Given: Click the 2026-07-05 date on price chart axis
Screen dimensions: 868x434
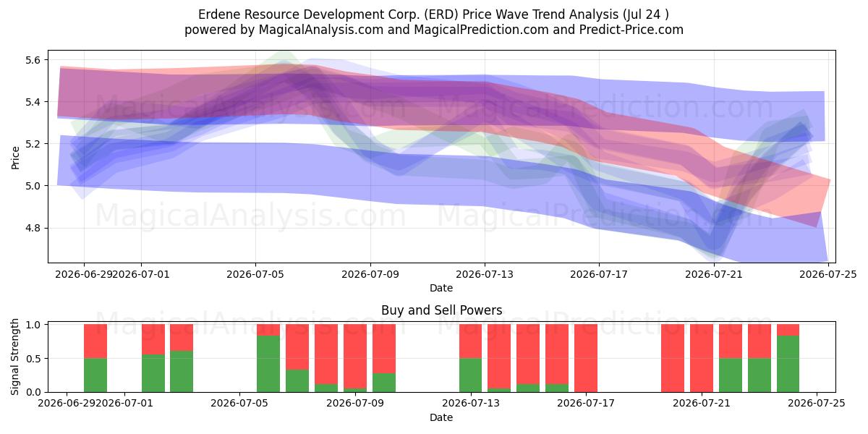Looking at the screenshot, I should tap(255, 274).
